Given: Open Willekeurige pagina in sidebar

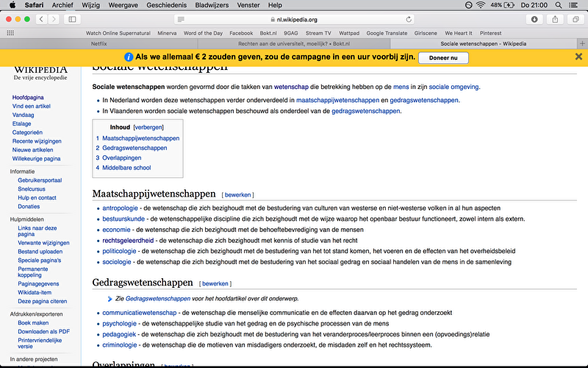Looking at the screenshot, I should coord(36,158).
